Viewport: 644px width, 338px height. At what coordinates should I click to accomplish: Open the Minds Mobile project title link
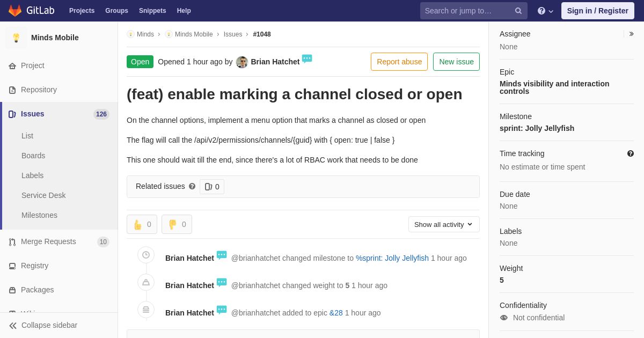tap(55, 38)
